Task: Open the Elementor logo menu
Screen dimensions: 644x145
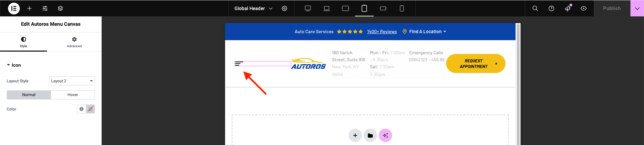Action: pyautogui.click(x=14, y=8)
